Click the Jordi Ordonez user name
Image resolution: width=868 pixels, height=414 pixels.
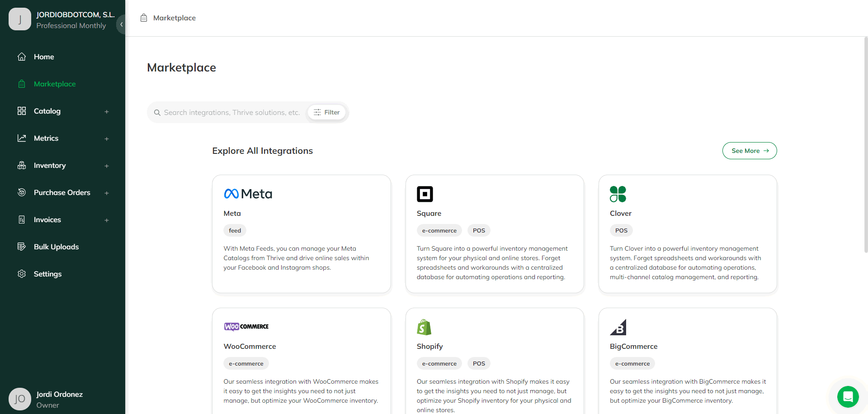coord(60,394)
